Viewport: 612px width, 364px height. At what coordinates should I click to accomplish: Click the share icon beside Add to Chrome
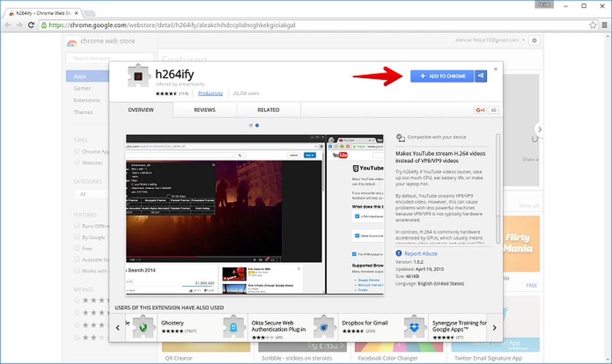(x=481, y=76)
